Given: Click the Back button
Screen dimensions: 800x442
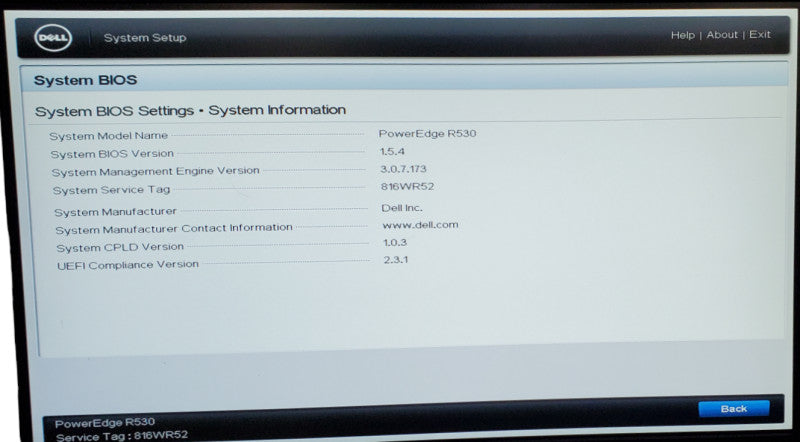Looking at the screenshot, I should coord(734,408).
